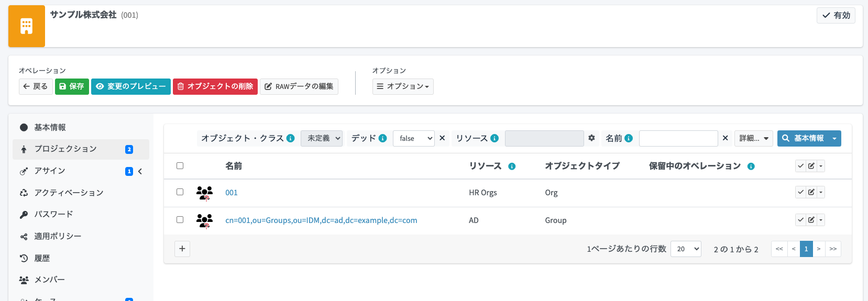The width and height of the screenshot is (868, 301).
Task: Show info for リソース filter
Action: pos(495,138)
